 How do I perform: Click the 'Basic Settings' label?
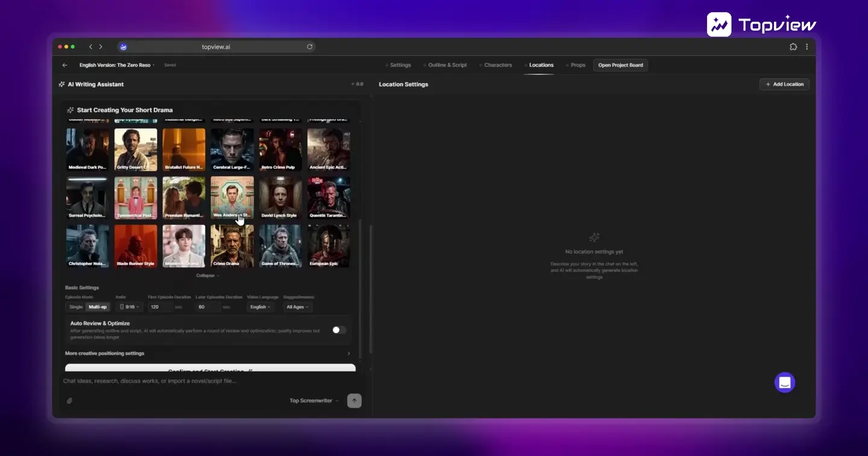[x=82, y=288]
